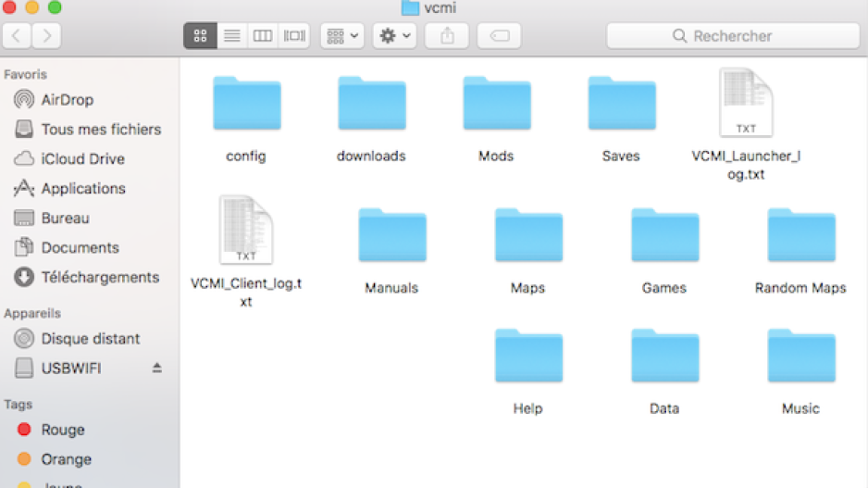Select the config folder icon
Viewport: 868px width, 488px height.
[x=247, y=104]
